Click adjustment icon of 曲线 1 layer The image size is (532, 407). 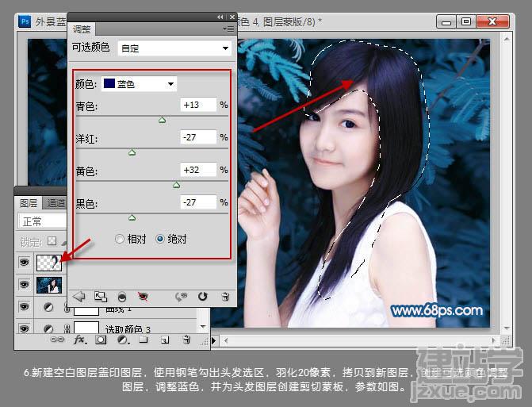click(48, 307)
